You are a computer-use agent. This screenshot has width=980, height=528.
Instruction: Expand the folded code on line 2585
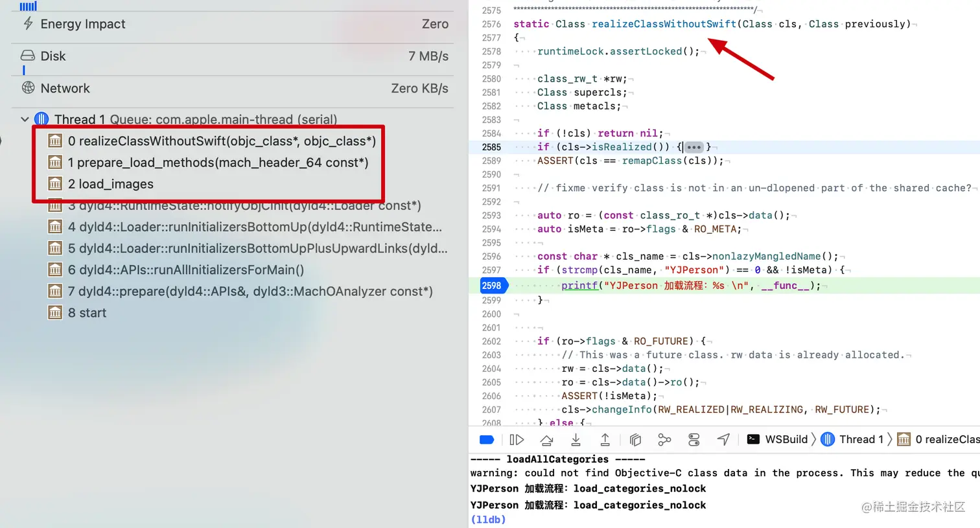pyautogui.click(x=694, y=147)
